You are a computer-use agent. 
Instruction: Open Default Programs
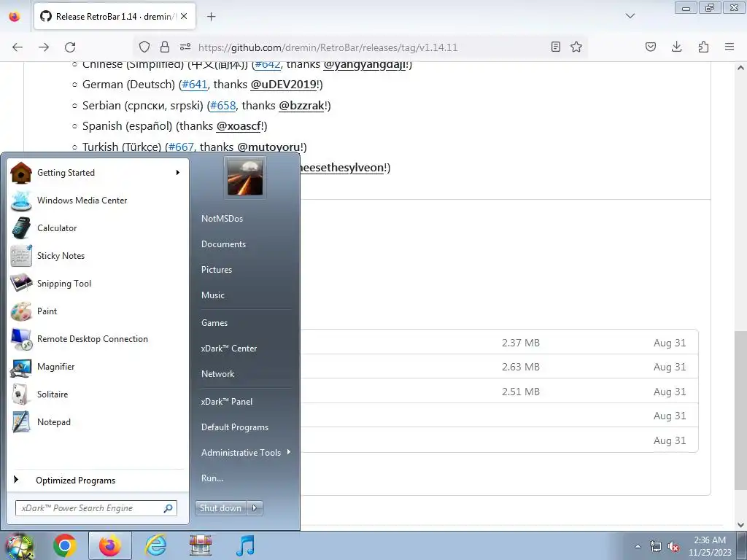tap(235, 427)
